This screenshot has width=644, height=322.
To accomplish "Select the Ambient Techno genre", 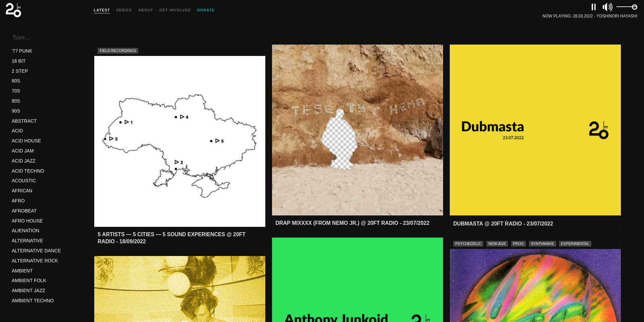I will 33,301.
